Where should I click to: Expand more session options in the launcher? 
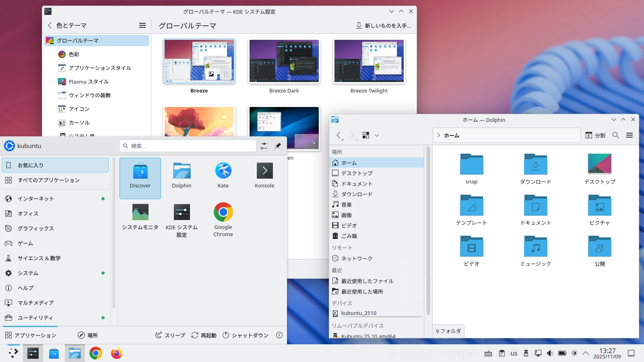[279, 335]
